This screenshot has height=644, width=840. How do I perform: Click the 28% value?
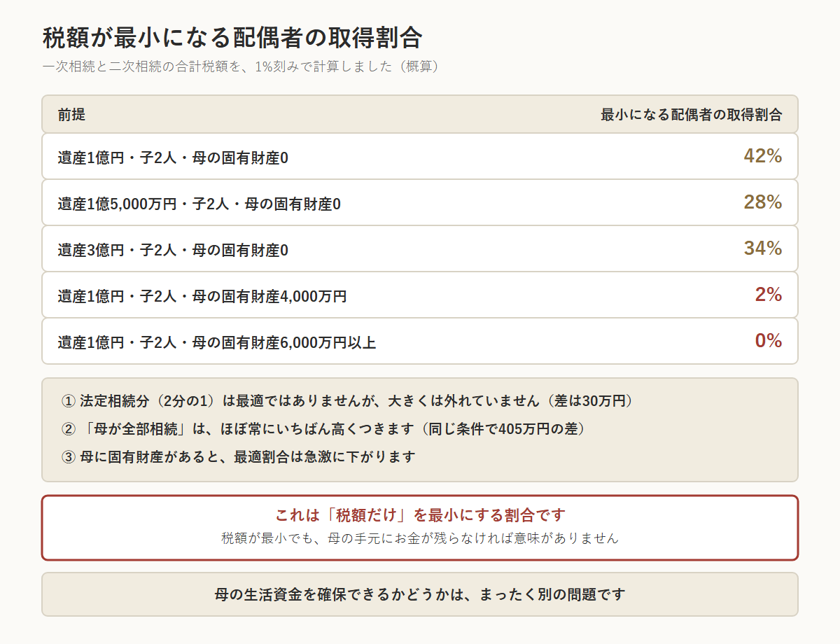click(763, 202)
